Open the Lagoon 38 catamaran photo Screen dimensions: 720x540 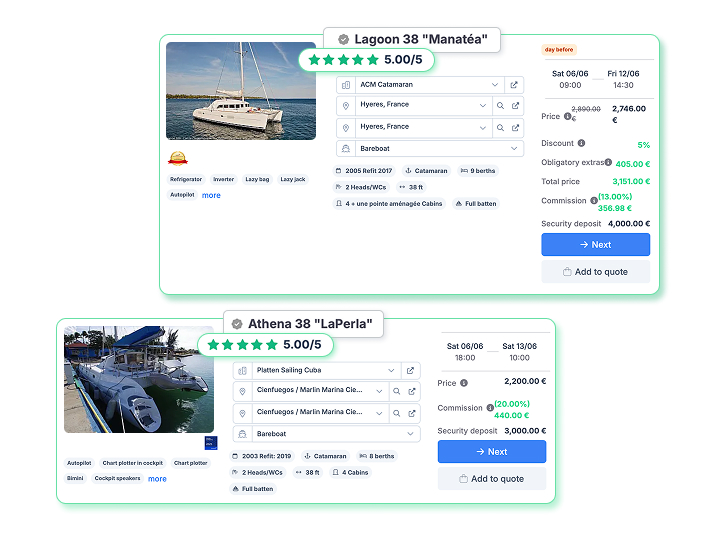[241, 91]
